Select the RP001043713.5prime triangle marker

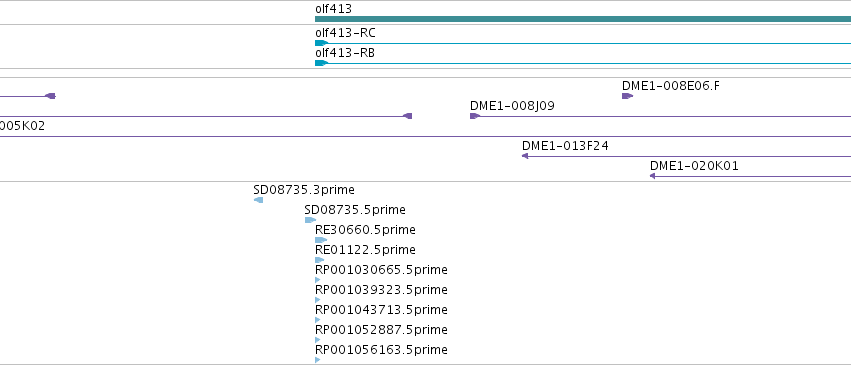pyautogui.click(x=317, y=320)
